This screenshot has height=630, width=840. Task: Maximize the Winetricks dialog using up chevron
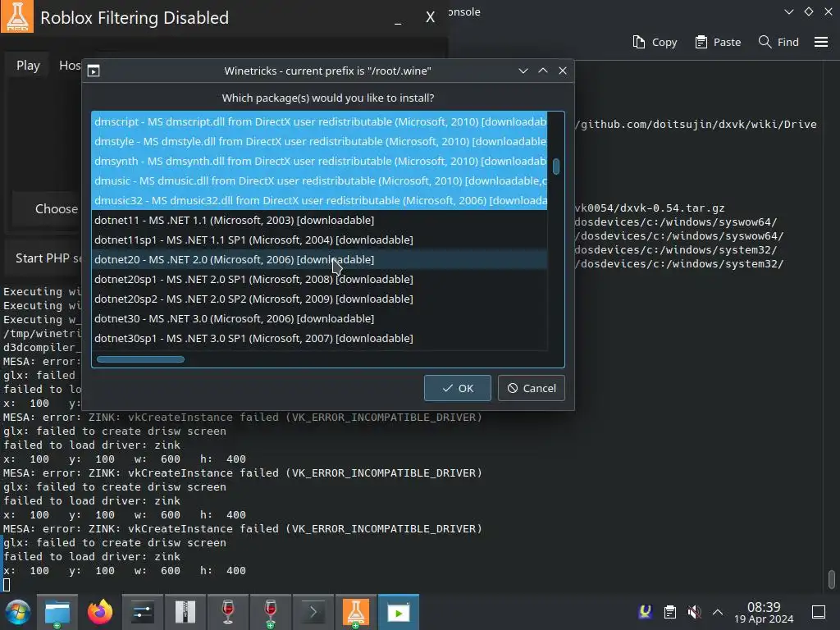543,71
